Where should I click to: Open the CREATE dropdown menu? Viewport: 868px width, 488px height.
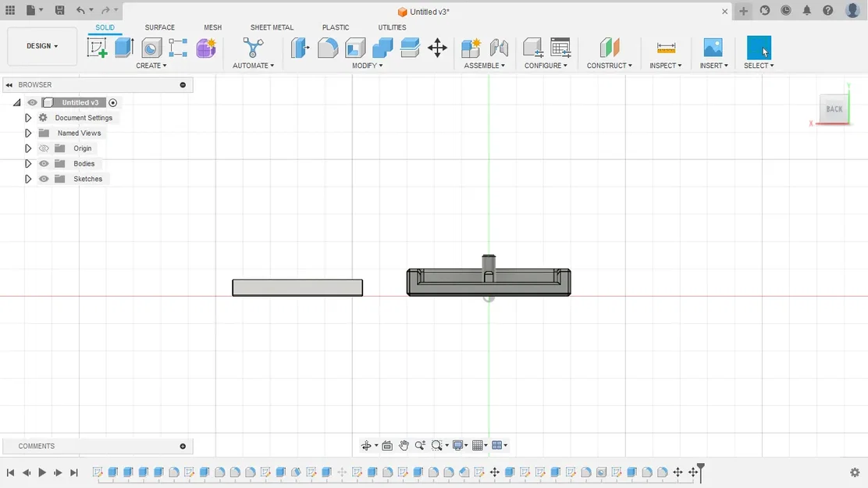pyautogui.click(x=151, y=66)
